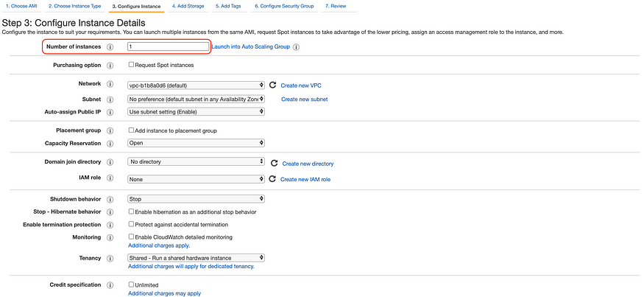Screen dimensions: 644x297
Task: Open the Network VPC dropdown
Action: pyautogui.click(x=196, y=85)
